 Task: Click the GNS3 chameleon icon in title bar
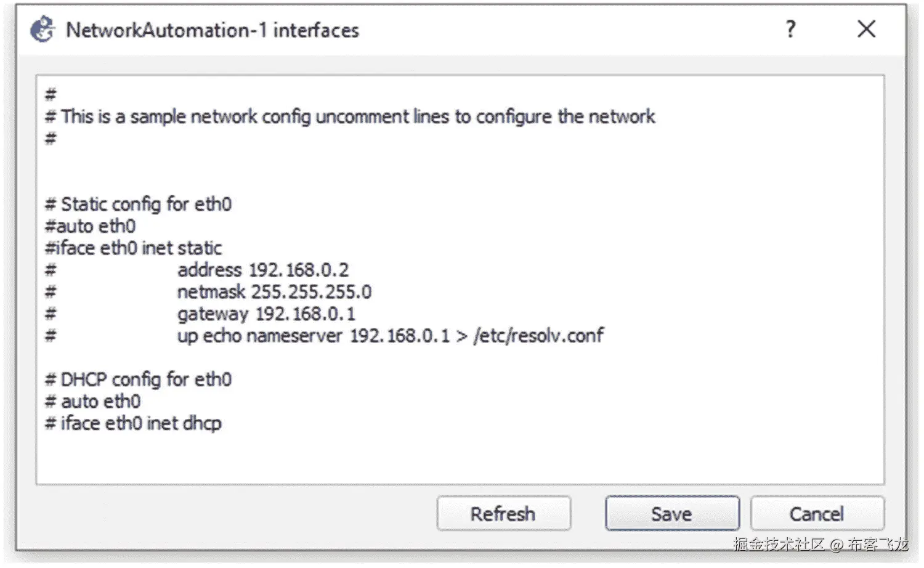(42, 30)
